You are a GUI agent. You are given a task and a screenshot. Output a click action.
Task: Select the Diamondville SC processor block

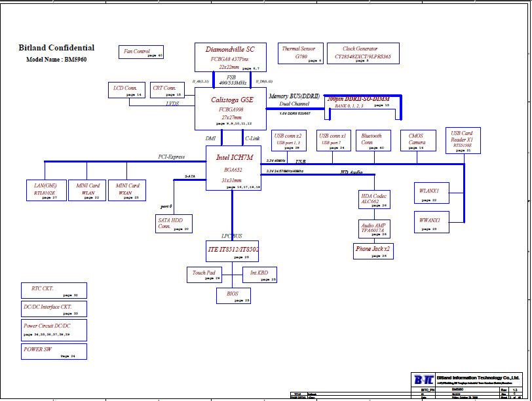231,58
